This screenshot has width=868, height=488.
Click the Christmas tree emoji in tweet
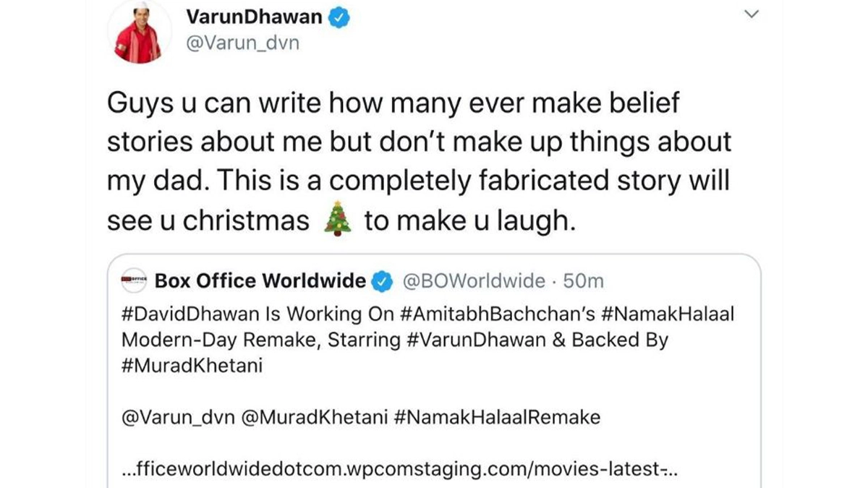click(336, 219)
